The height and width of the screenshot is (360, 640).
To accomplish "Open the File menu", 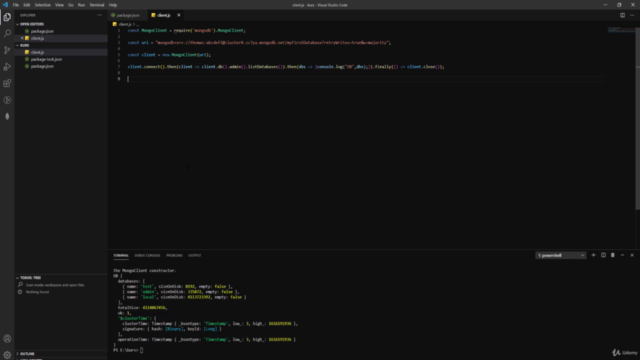I will coord(16,5).
